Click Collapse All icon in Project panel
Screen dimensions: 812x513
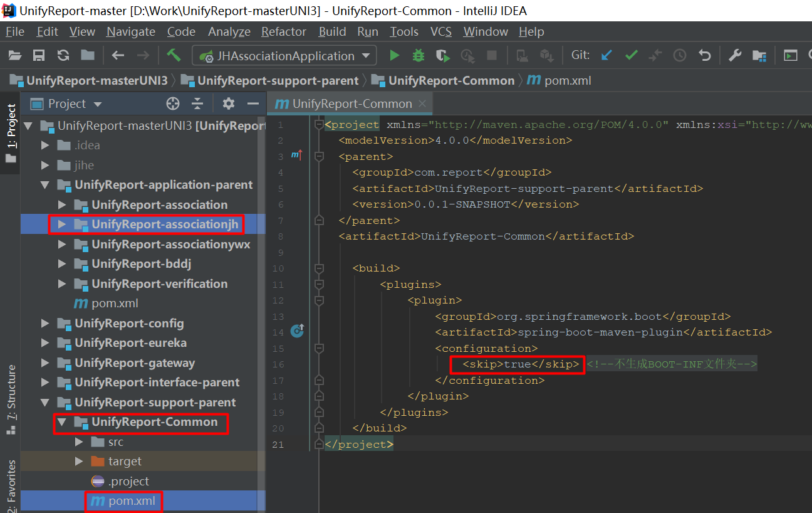(x=197, y=103)
